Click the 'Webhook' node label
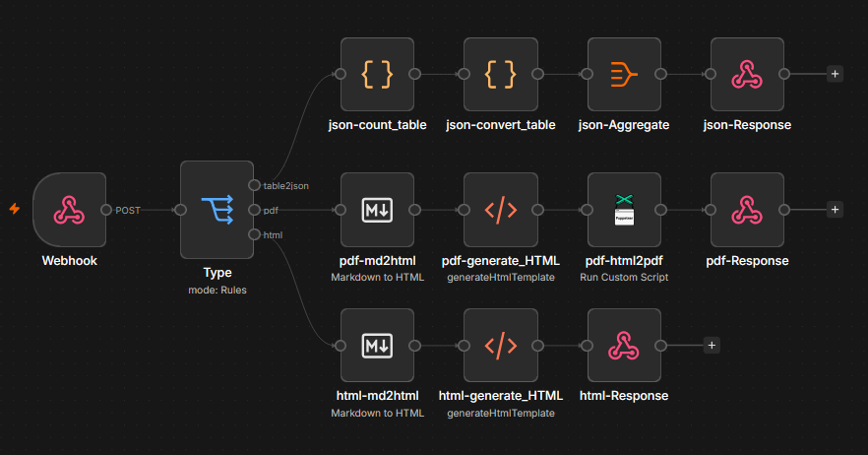This screenshot has width=868, height=455. (69, 260)
